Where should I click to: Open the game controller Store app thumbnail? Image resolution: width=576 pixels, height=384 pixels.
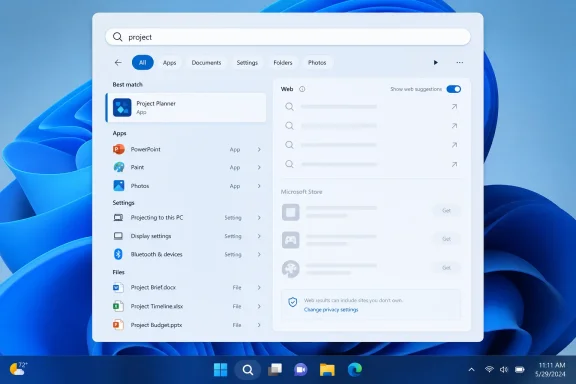[x=291, y=240]
